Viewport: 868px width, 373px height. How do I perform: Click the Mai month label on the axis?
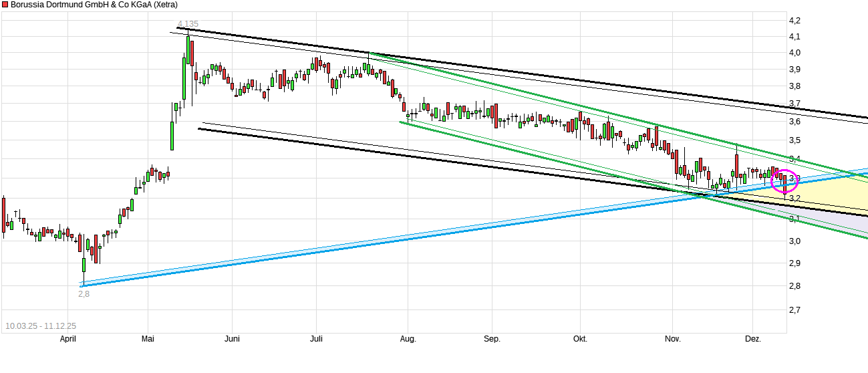point(148,339)
